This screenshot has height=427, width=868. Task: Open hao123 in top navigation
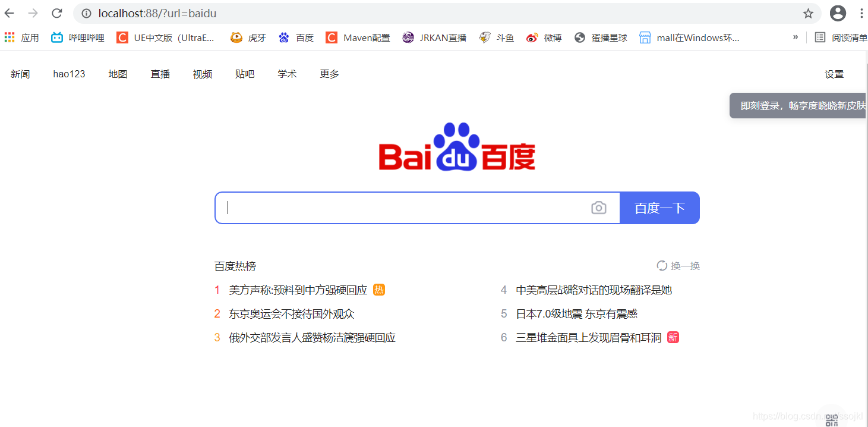pos(69,74)
